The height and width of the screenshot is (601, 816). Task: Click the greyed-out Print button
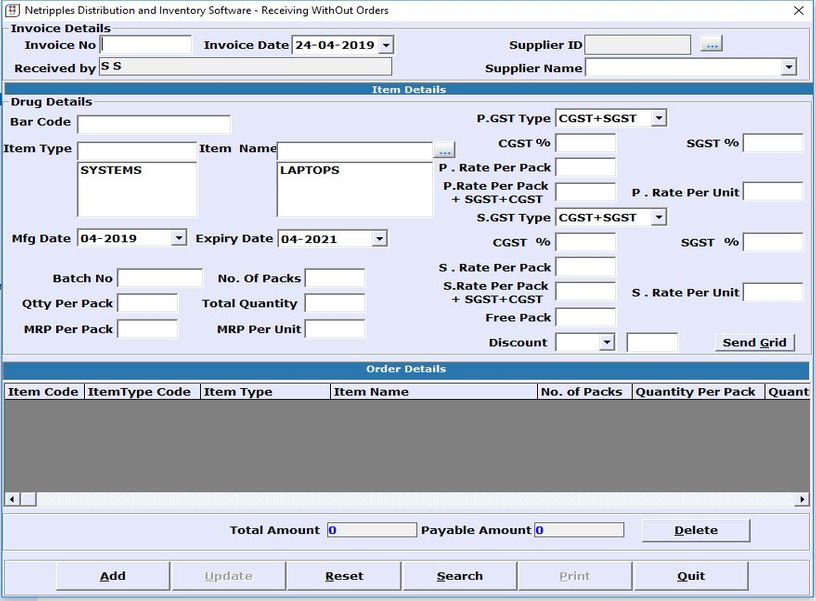[575, 576]
